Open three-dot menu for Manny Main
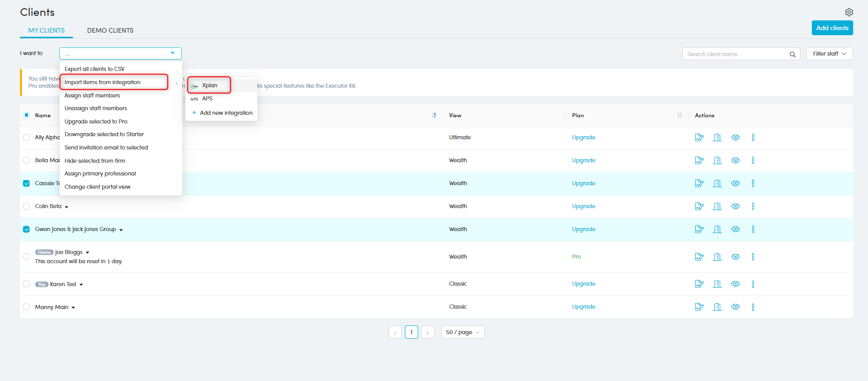The height and width of the screenshot is (381, 868). coord(753,307)
